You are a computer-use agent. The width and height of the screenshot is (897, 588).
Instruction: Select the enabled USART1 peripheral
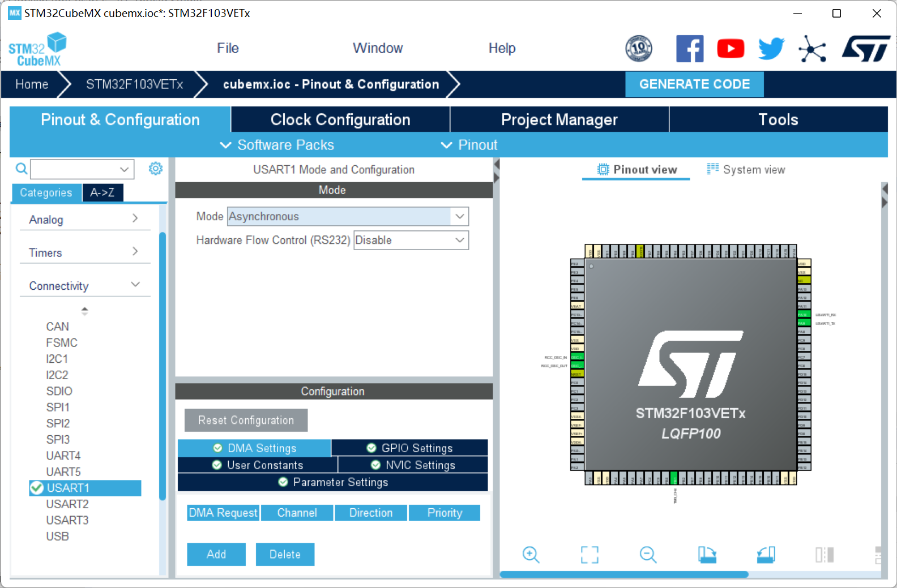[85, 488]
